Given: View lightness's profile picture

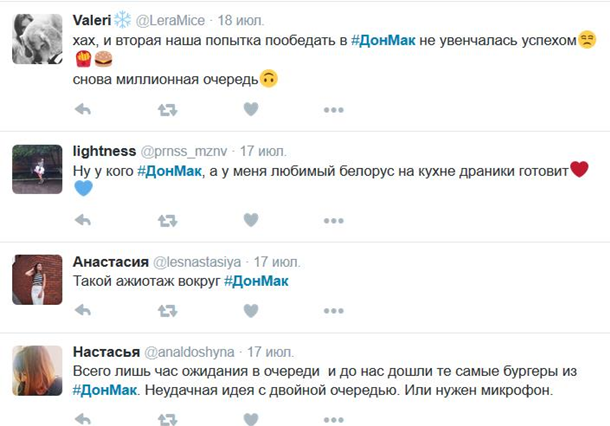Looking at the screenshot, I should pyautogui.click(x=37, y=168).
